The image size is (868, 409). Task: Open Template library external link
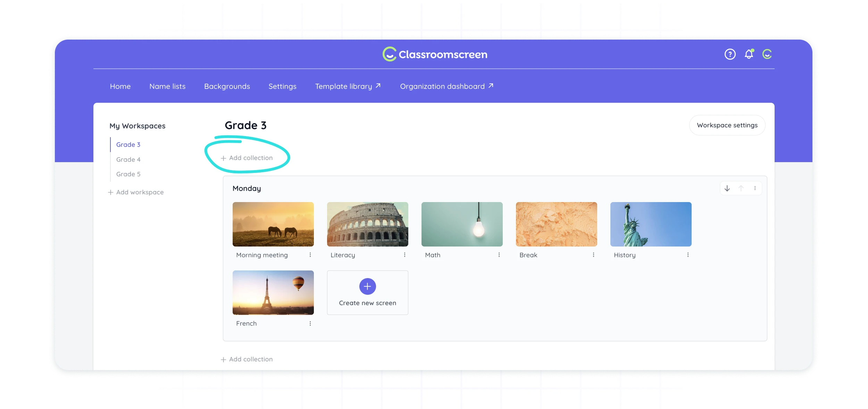click(x=348, y=86)
